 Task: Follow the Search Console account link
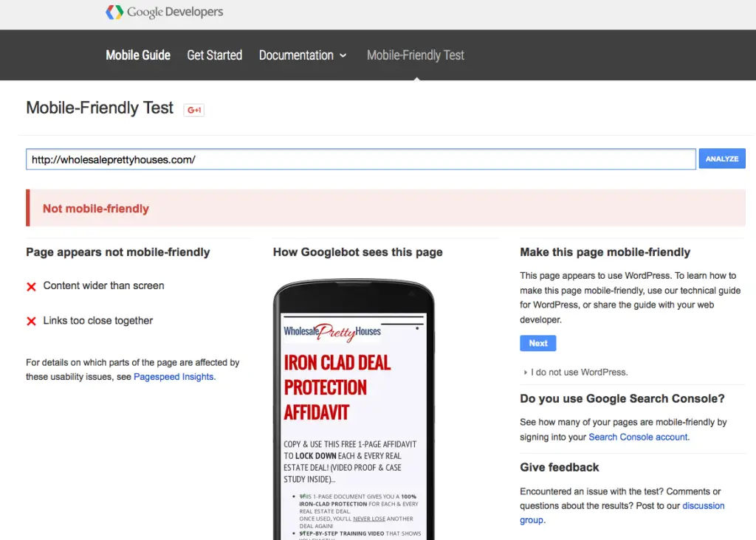point(639,437)
